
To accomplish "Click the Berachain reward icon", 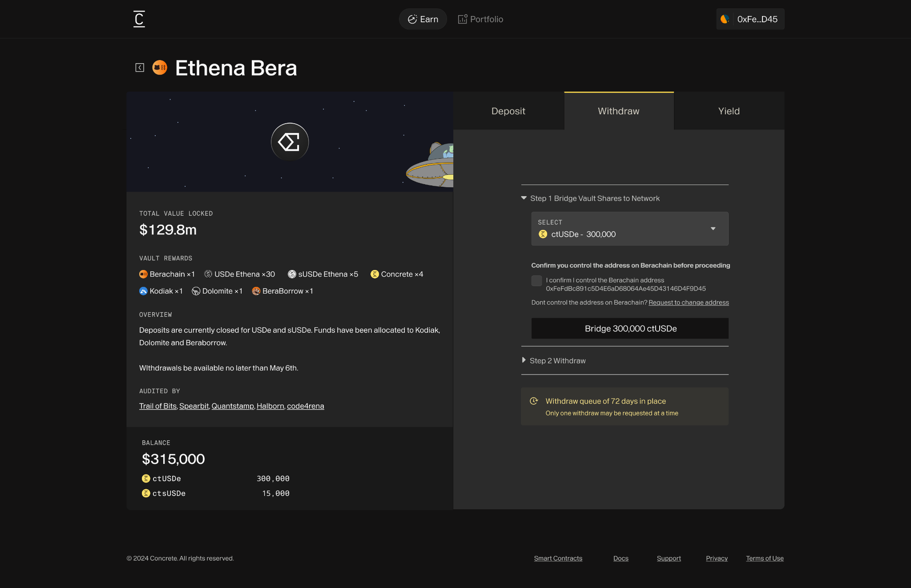I will coord(143,274).
